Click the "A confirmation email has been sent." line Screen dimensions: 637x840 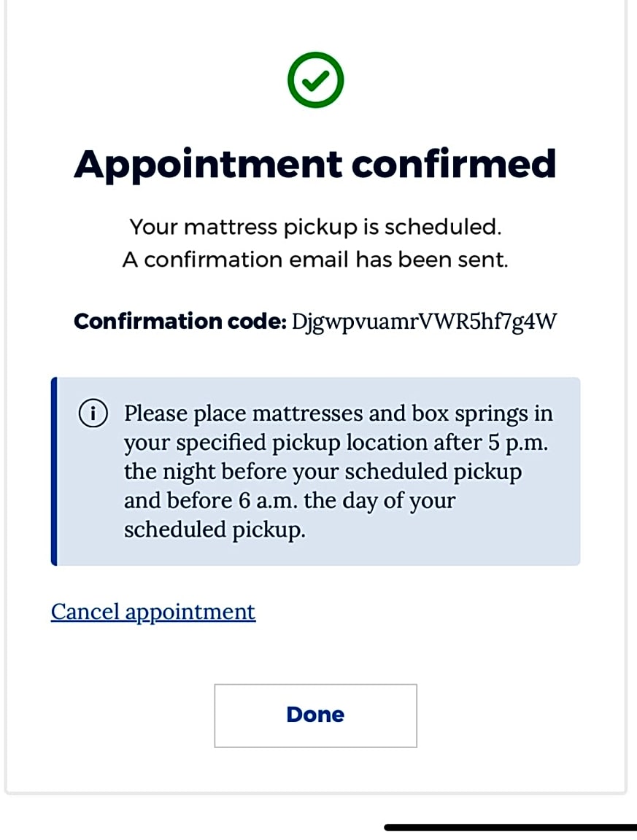click(315, 260)
